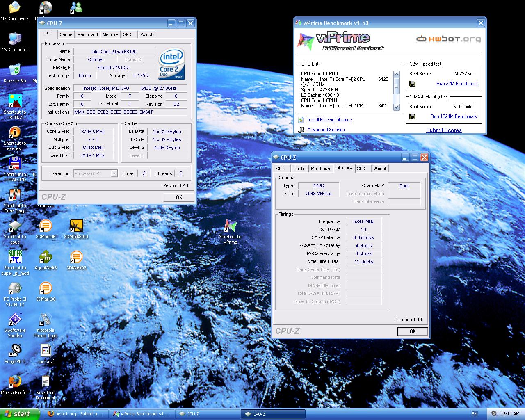Viewport: 525px width, 420px height.
Task: Run the 1024M Benchmark link
Action: [x=454, y=116]
